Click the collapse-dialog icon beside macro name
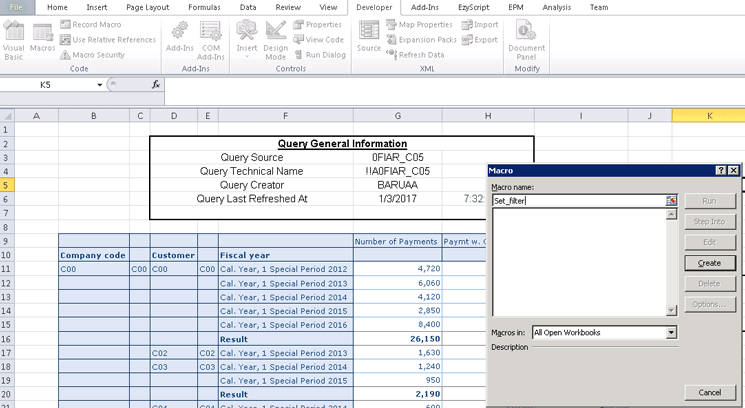The height and width of the screenshot is (408, 745). 671,201
